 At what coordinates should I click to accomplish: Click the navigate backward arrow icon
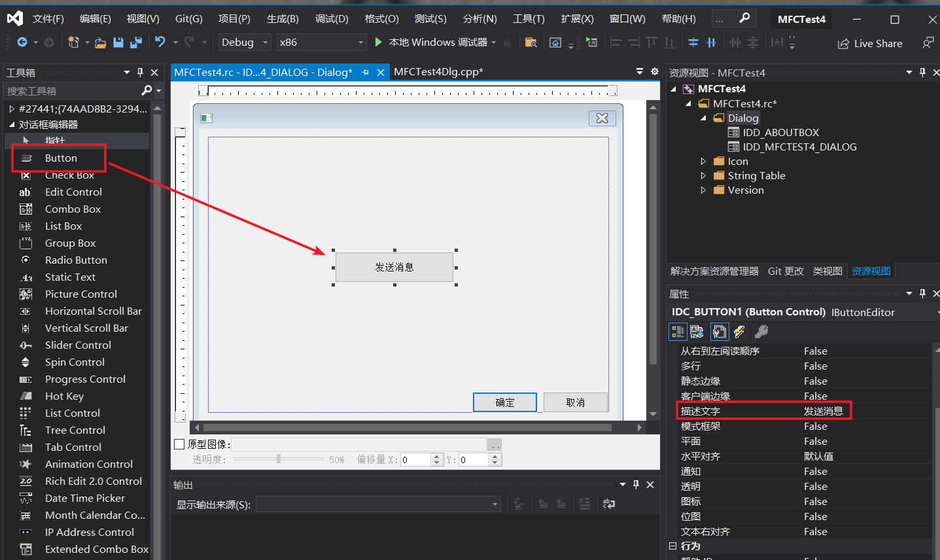[22, 43]
